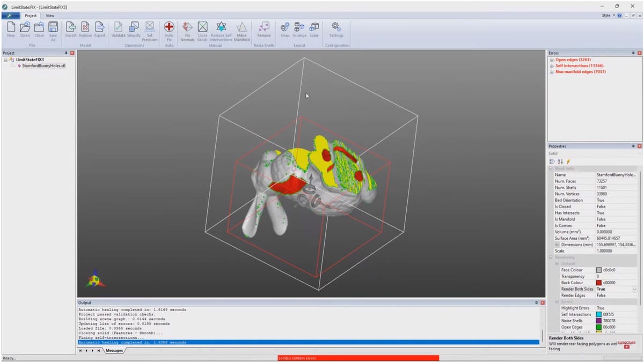Collapse the Mesh Info property section
This screenshot has height=362, width=644.
tap(551, 168)
